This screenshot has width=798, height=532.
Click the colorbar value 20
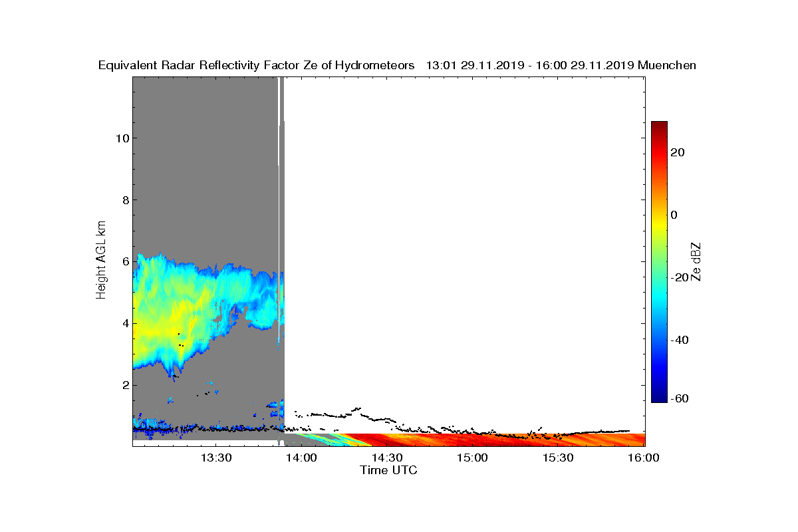tap(678, 152)
